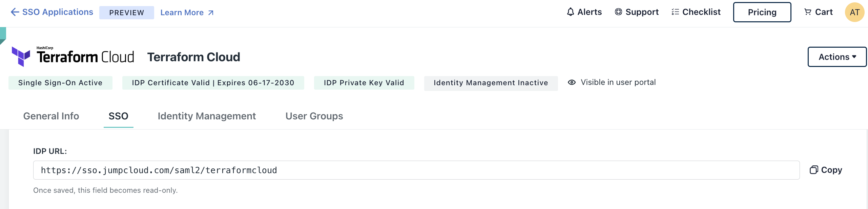
Task: Click the back arrow to SSO Applications
Action: point(15,12)
